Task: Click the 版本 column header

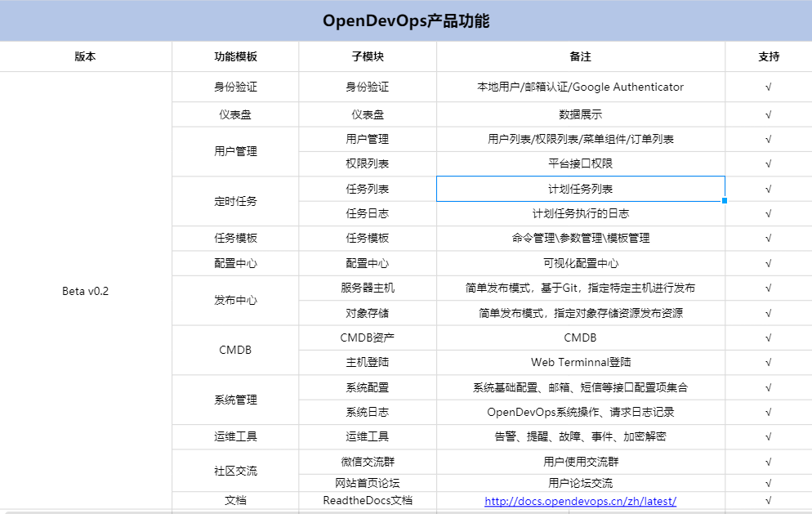Action: 86,56
